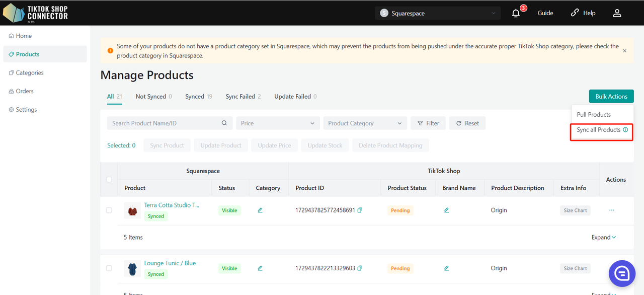Open the Product Category dropdown filter
644x295 pixels.
[x=365, y=123]
